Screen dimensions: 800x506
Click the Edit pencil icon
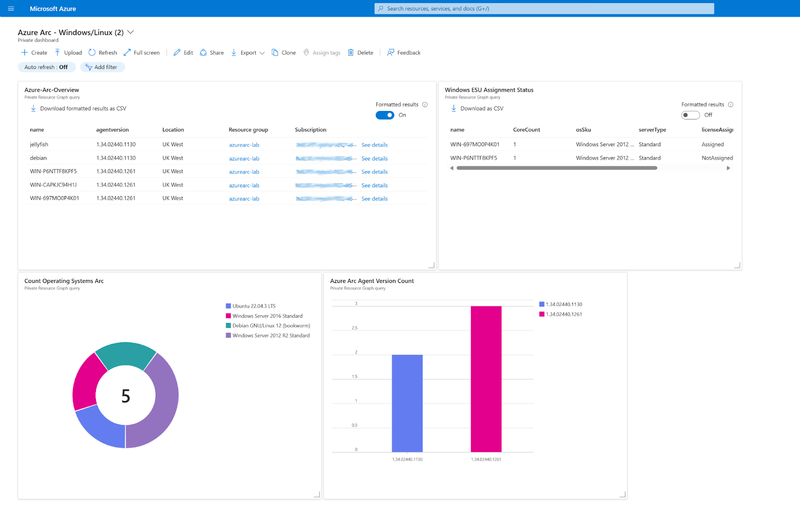177,53
